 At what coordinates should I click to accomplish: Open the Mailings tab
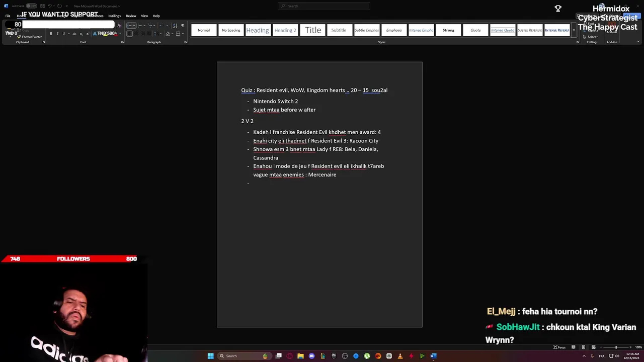114,16
